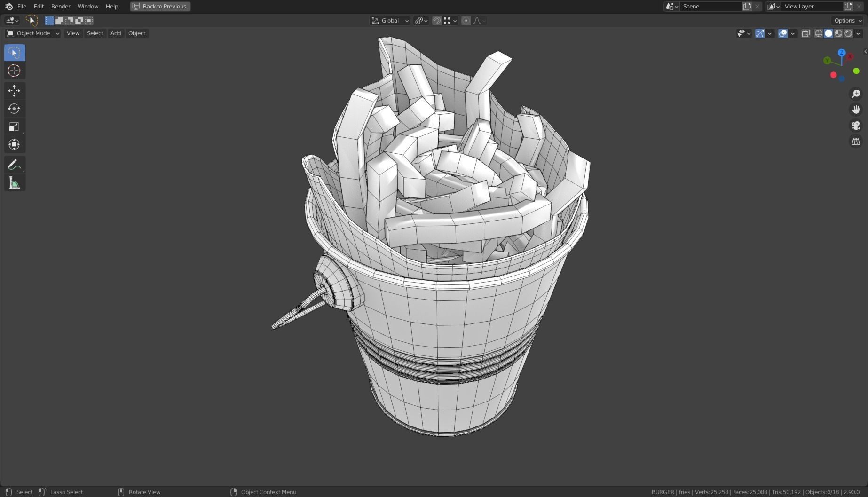
Task: Open the viewport Add menu
Action: click(x=116, y=33)
